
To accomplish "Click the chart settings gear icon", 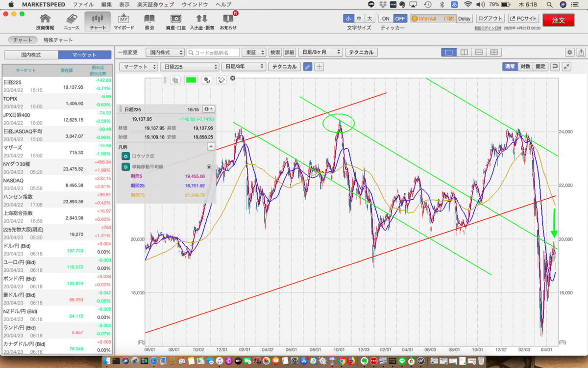I will (570, 53).
